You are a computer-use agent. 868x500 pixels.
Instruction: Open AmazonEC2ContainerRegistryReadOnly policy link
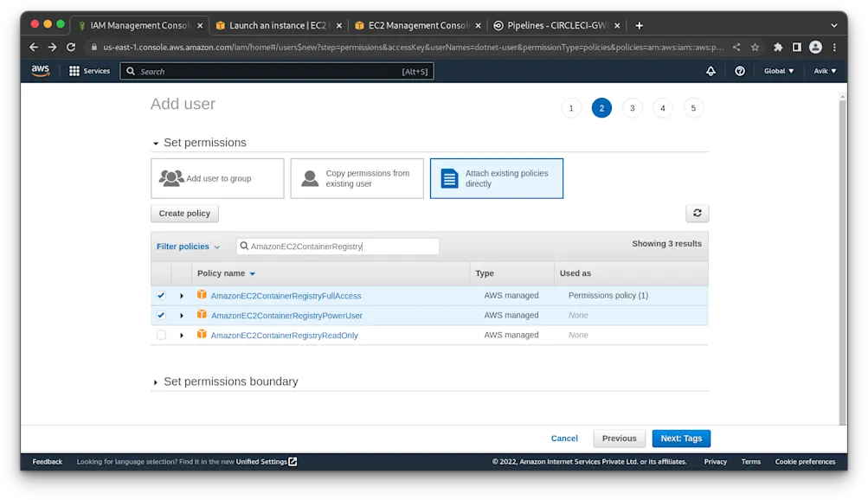point(285,336)
